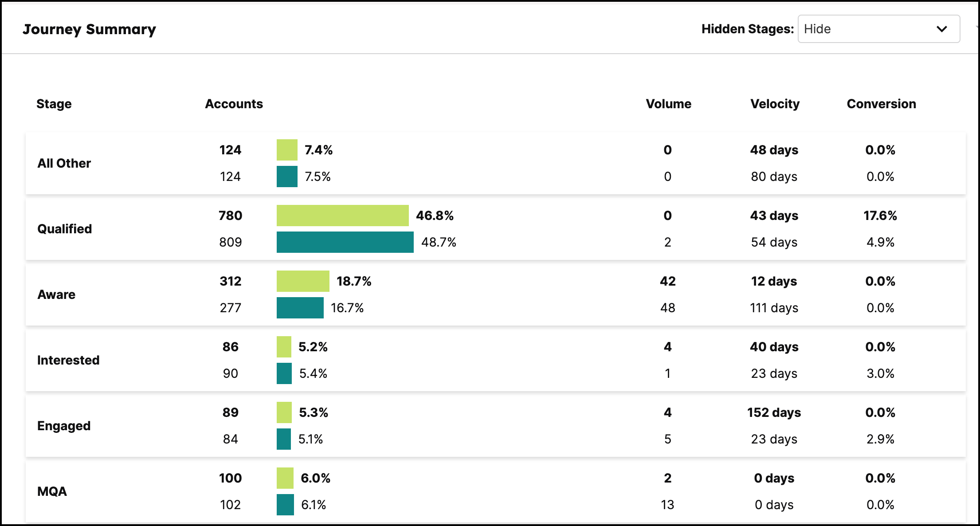The height and width of the screenshot is (526, 980).
Task: Click the Journey Summary title
Action: pos(89,29)
